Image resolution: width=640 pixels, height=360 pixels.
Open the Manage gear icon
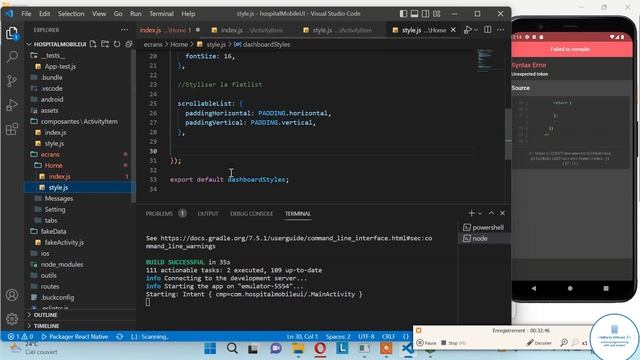point(12,318)
